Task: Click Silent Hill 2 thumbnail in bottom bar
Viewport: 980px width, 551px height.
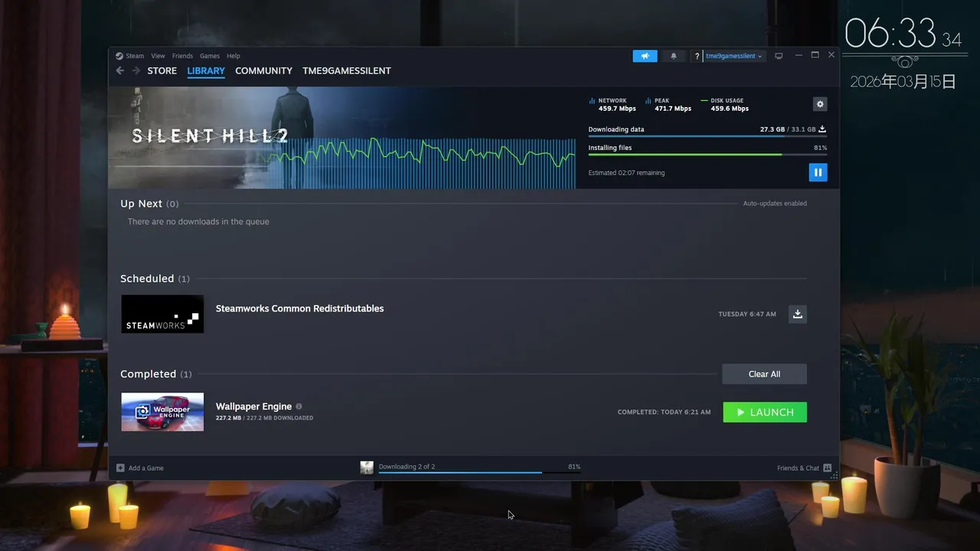Action: coord(367,468)
